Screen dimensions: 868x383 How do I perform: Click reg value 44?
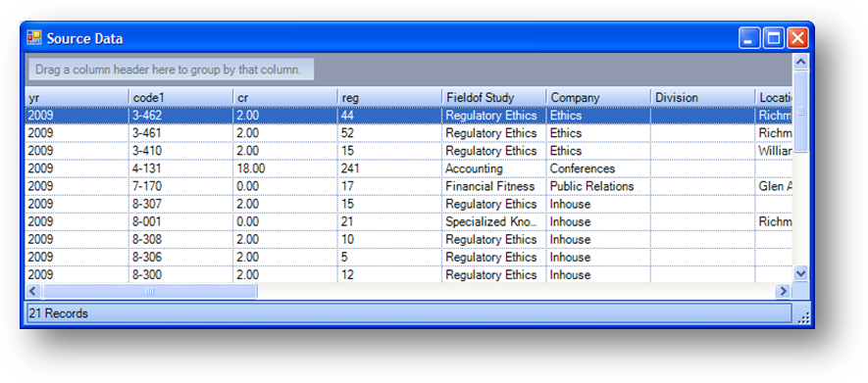[389, 116]
